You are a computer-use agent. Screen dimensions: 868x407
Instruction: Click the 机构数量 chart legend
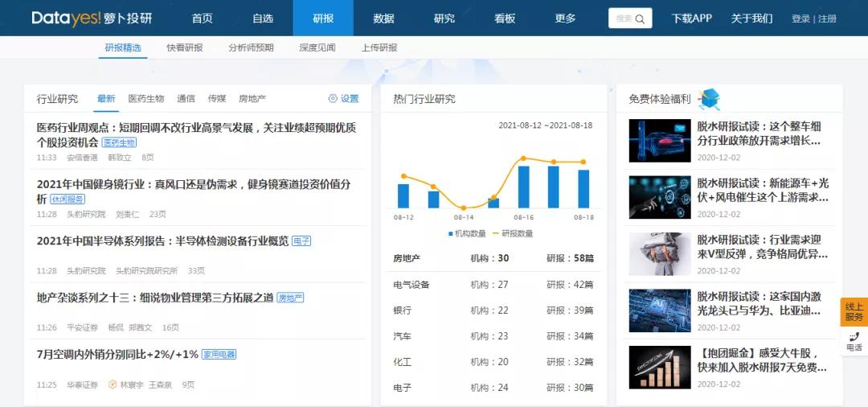tap(467, 234)
